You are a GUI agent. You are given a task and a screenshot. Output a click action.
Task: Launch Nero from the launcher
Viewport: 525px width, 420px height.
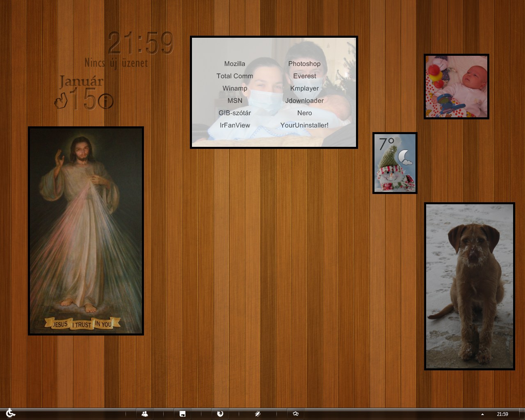pyautogui.click(x=304, y=113)
